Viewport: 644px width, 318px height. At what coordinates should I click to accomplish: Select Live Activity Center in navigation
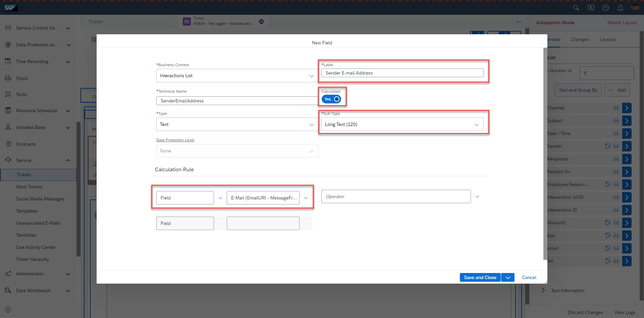[36, 247]
